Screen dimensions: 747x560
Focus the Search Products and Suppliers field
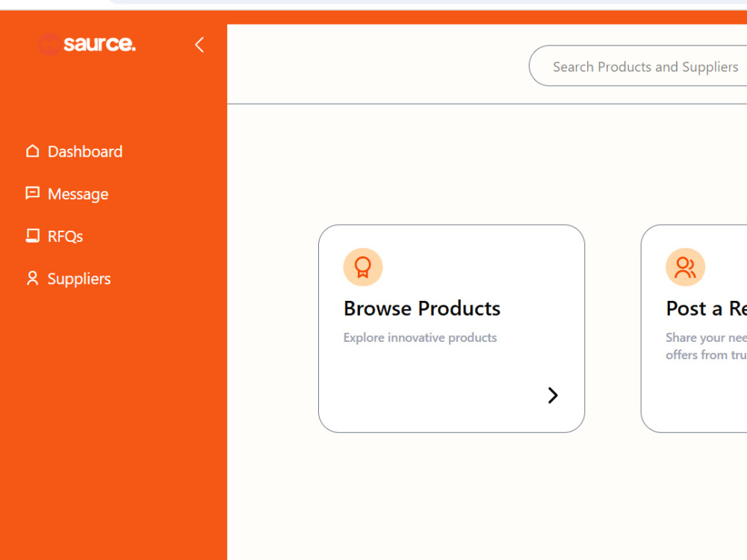(x=638, y=66)
